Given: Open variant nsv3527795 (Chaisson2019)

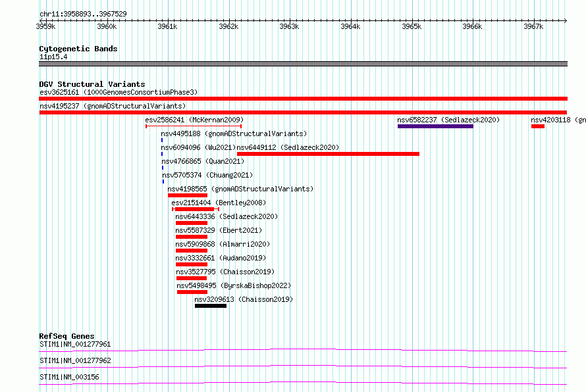Looking at the screenshot, I should pyautogui.click(x=225, y=272).
